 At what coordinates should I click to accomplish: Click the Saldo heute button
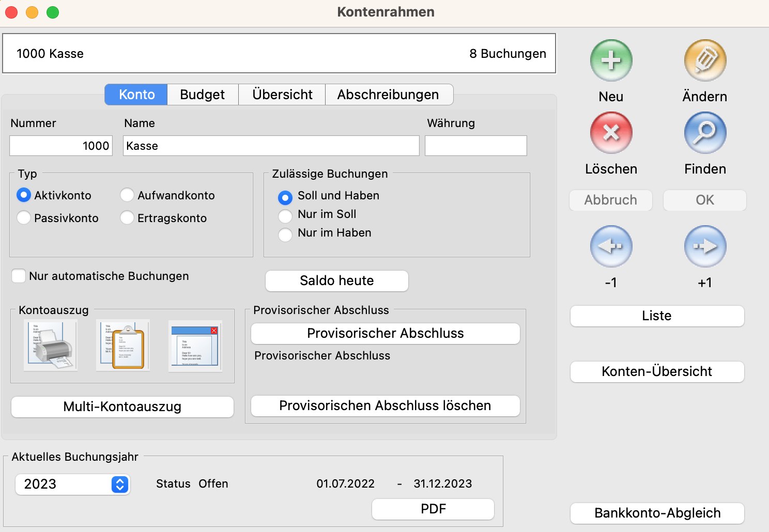336,280
